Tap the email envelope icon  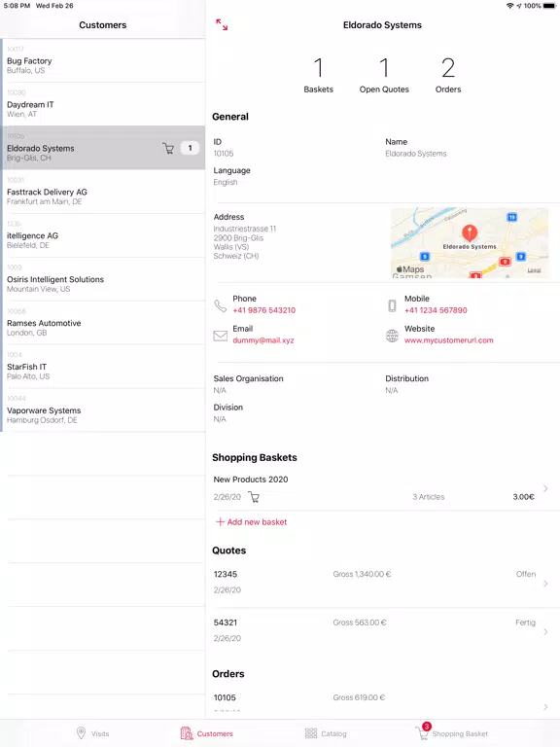pyautogui.click(x=220, y=336)
